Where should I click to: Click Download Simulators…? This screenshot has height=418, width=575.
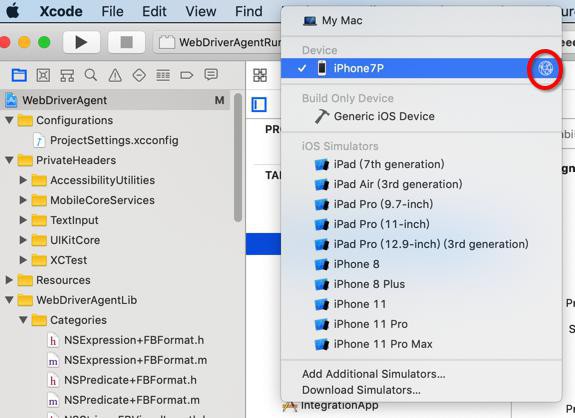click(x=421, y=390)
